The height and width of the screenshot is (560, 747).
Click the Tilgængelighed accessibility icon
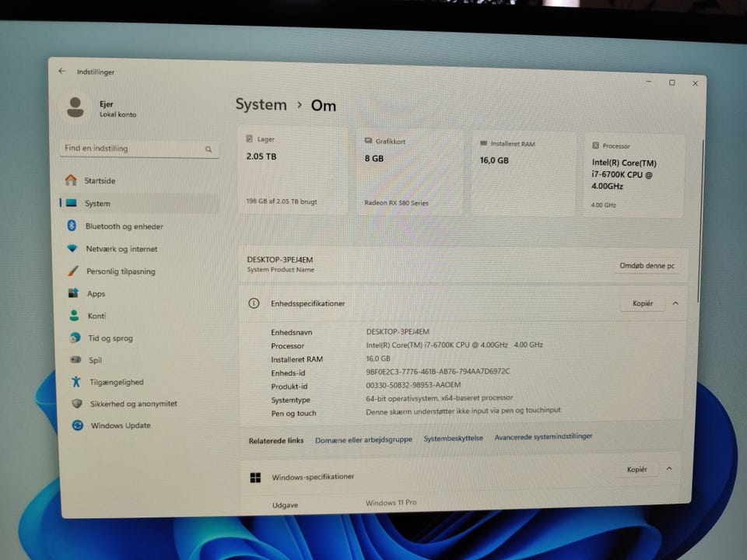pyautogui.click(x=75, y=381)
